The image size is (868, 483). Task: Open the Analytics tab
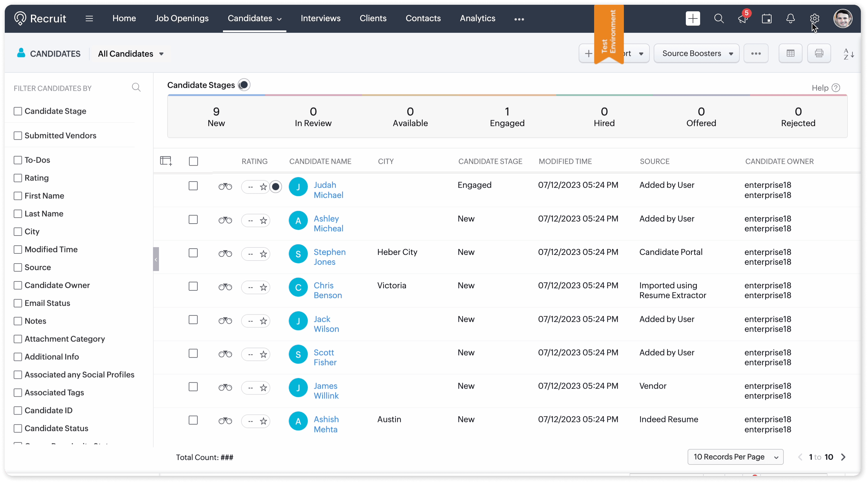[477, 18]
